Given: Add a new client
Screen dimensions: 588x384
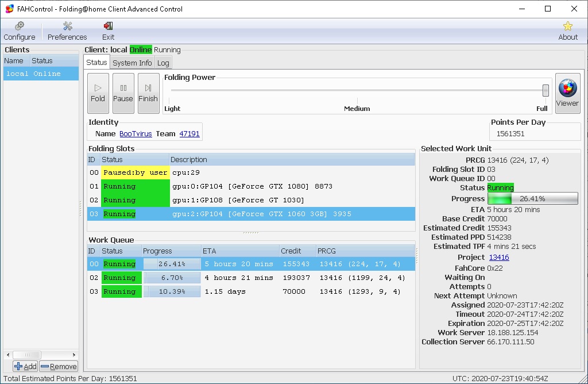Looking at the screenshot, I should (x=25, y=366).
